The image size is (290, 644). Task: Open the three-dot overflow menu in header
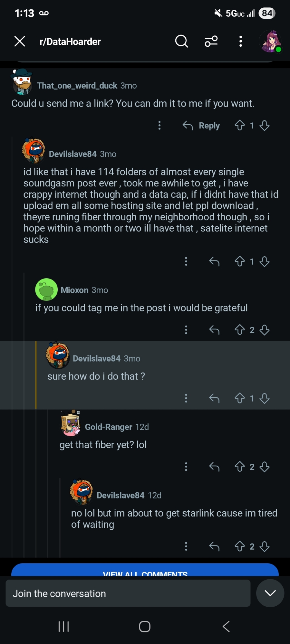tap(240, 41)
